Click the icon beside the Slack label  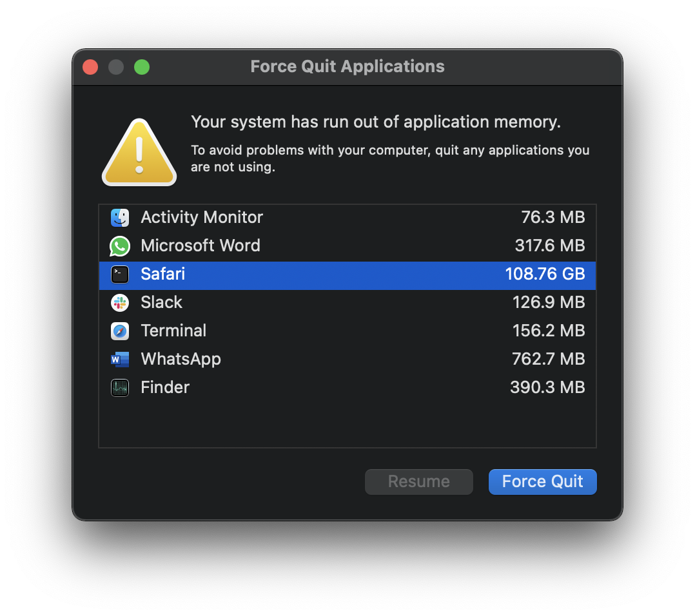(120, 302)
